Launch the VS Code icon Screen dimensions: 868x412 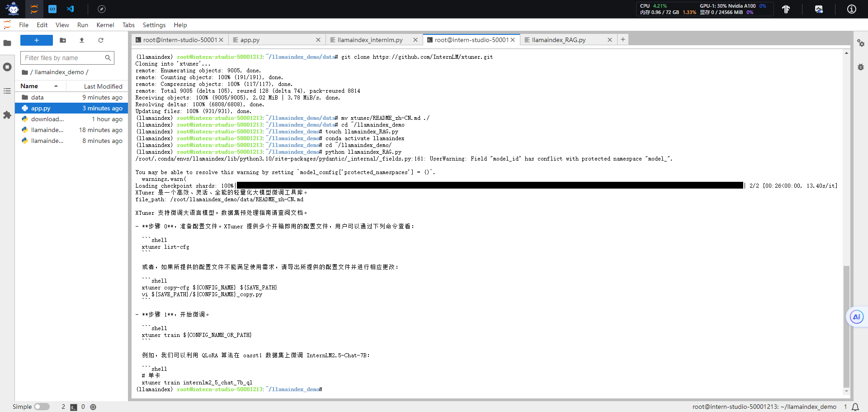(x=71, y=9)
